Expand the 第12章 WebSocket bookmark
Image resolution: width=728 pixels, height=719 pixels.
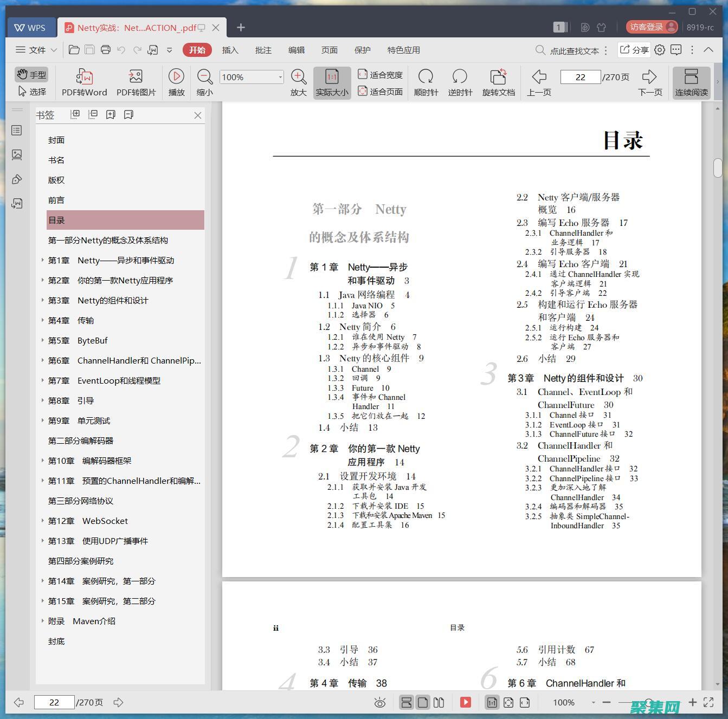[43, 521]
